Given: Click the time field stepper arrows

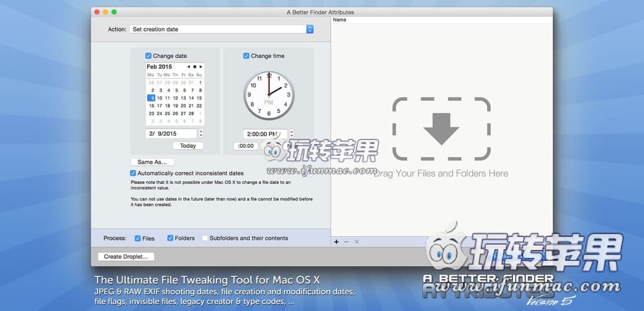Looking at the screenshot, I should pos(292,133).
